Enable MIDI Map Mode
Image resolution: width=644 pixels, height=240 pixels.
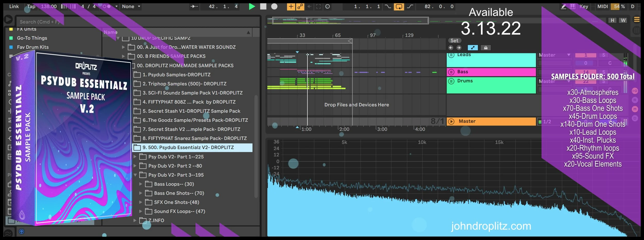click(x=603, y=6)
